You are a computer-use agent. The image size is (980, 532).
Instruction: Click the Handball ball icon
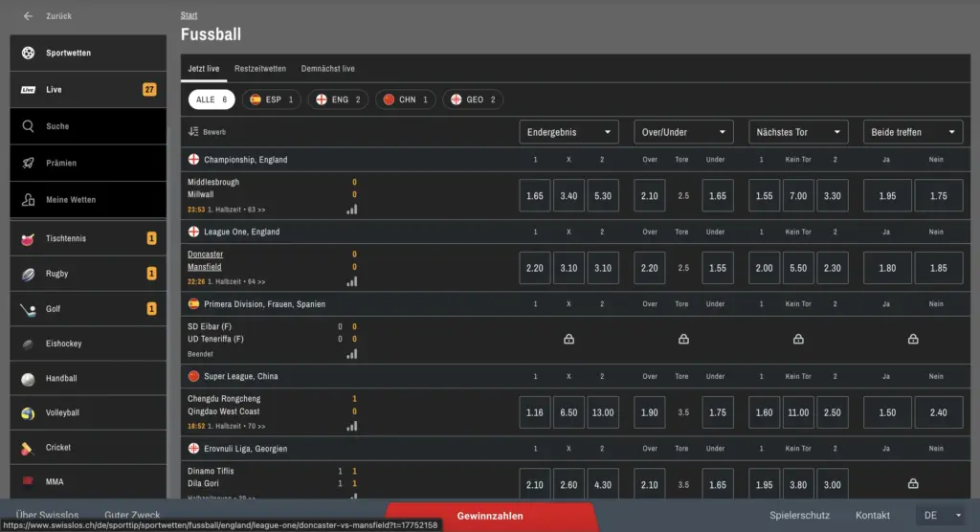[x=28, y=379]
